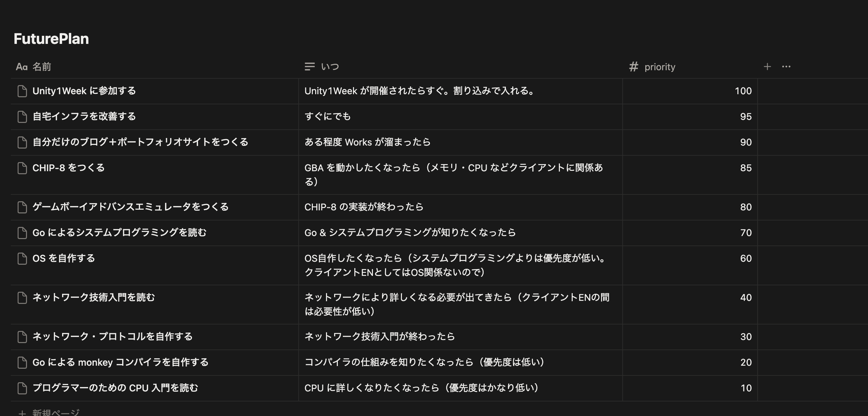Click the page icon for the Go monkey コンパイラ row
The width and height of the screenshot is (868, 416).
[x=22, y=363]
